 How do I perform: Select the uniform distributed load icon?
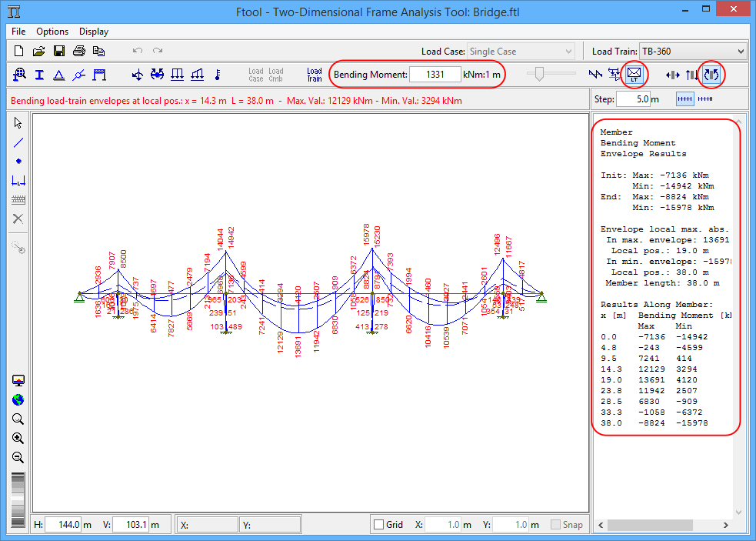pos(177,75)
